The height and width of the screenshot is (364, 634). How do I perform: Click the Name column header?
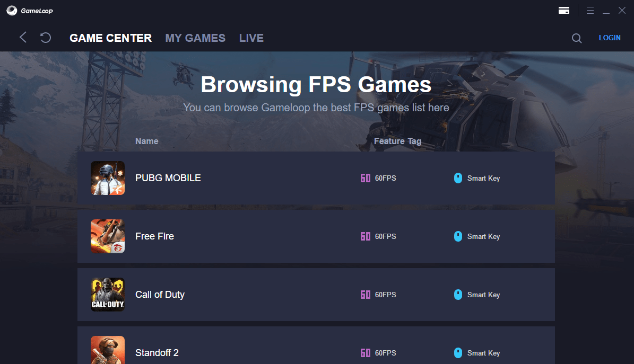[147, 141]
